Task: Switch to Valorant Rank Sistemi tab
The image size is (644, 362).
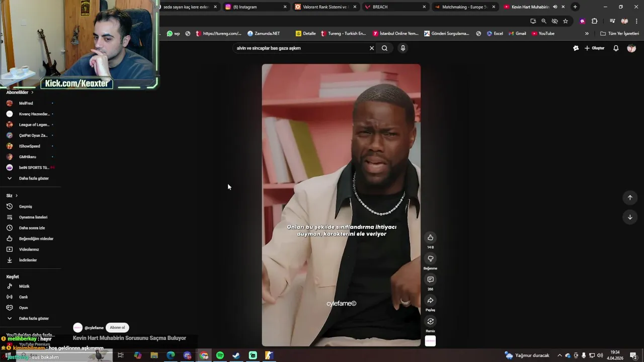Action: 326,7
